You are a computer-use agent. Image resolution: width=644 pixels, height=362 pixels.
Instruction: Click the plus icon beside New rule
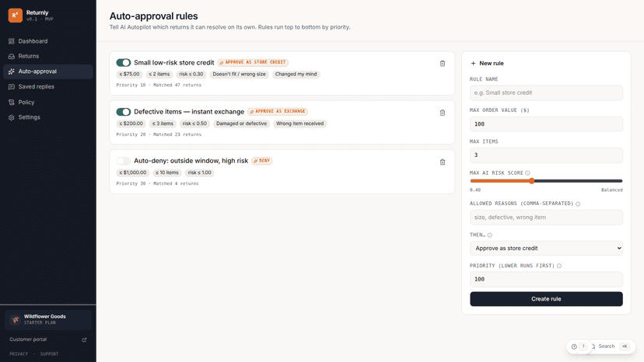(473, 63)
